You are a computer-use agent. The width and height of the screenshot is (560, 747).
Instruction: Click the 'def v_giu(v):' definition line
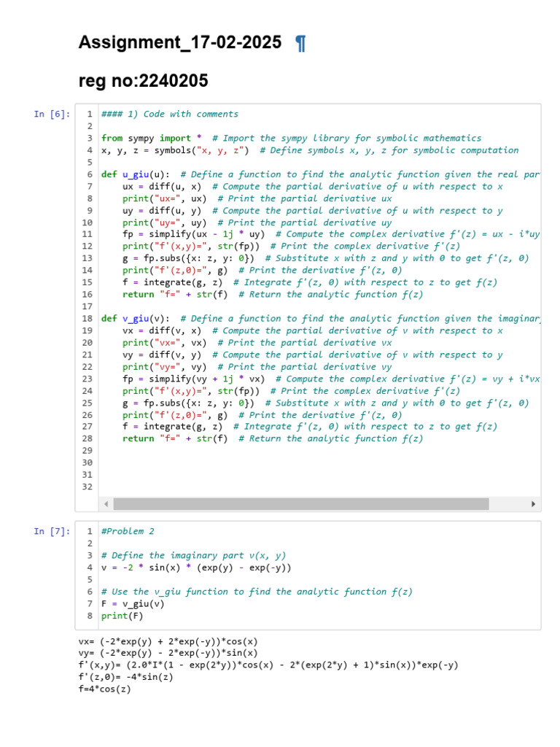click(320, 318)
